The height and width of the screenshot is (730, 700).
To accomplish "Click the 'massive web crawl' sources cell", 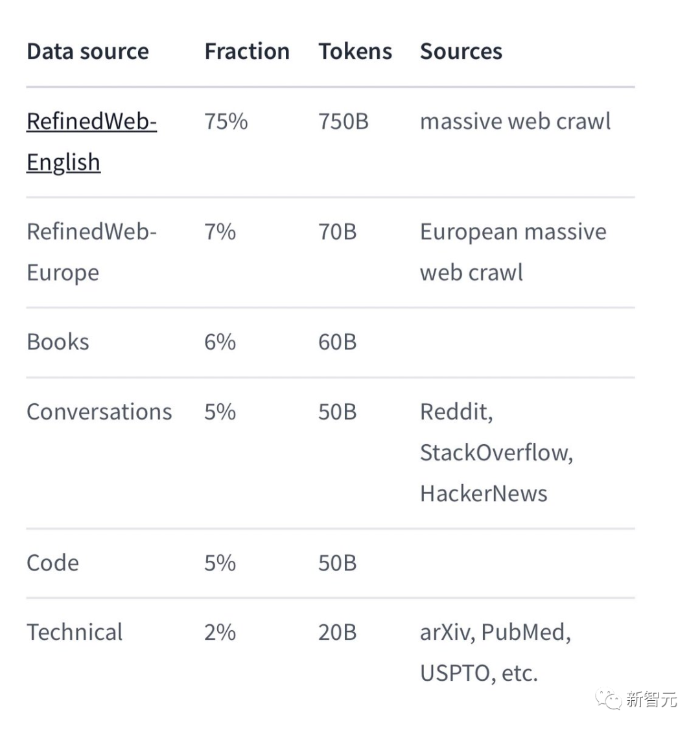I will coord(515,121).
